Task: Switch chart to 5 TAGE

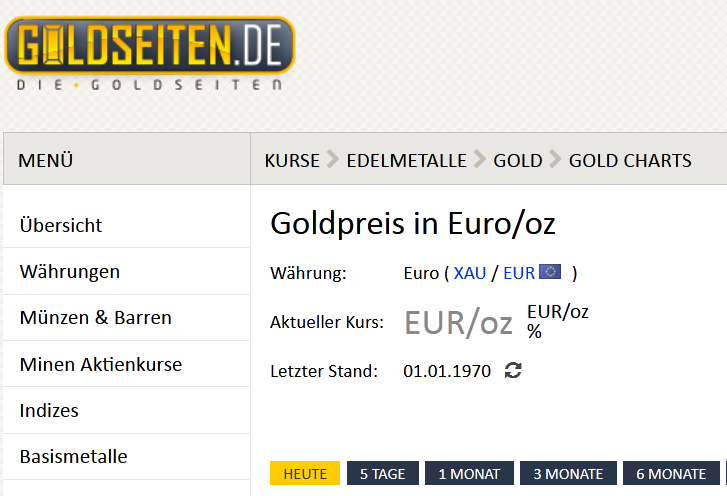Action: click(x=383, y=474)
